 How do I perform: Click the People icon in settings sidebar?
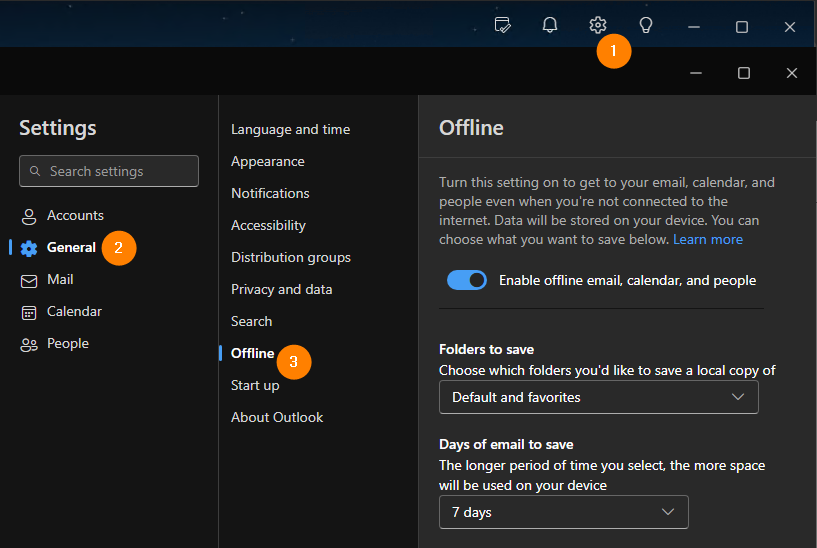(29, 344)
